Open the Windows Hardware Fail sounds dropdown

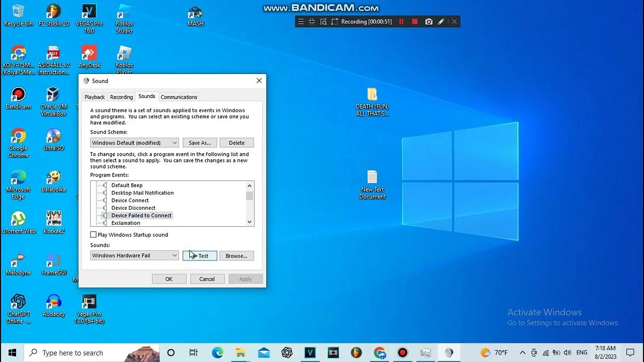click(174, 255)
